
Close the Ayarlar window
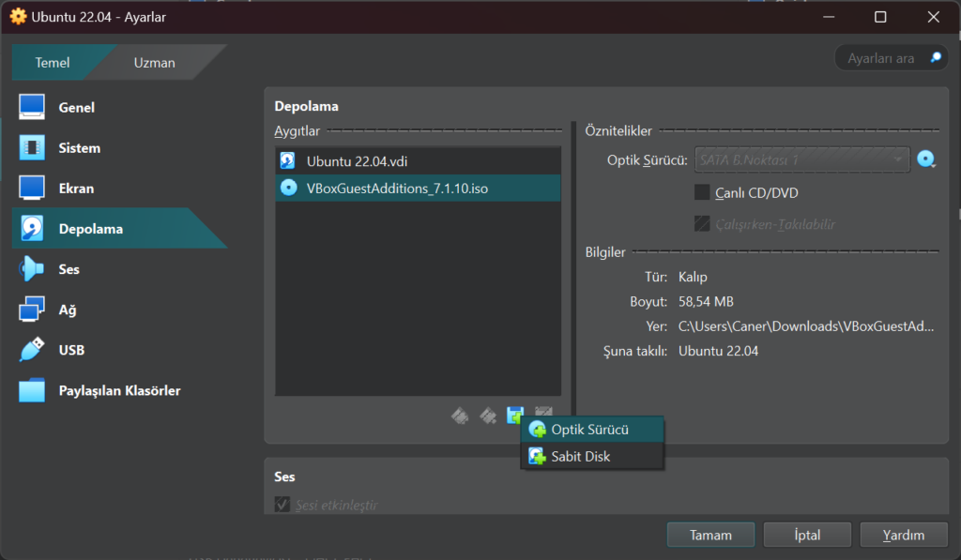(x=934, y=17)
